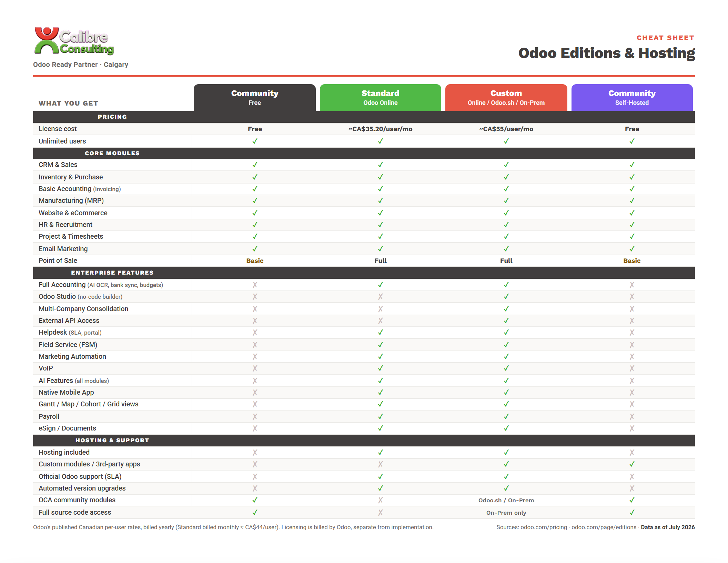Click the Odoo Studio row label
The height and width of the screenshot is (563, 728).
pyautogui.click(x=80, y=296)
